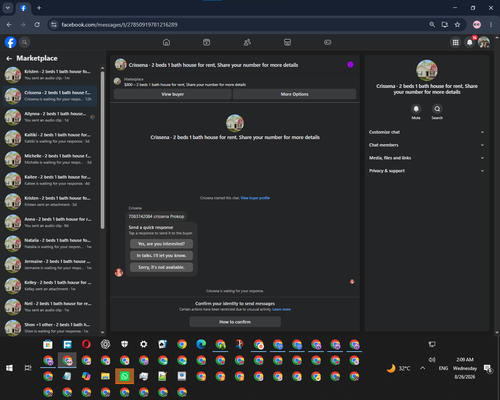Screen dimensions: 500x400
Task: Open the Gaming controller icon
Action: [328, 42]
